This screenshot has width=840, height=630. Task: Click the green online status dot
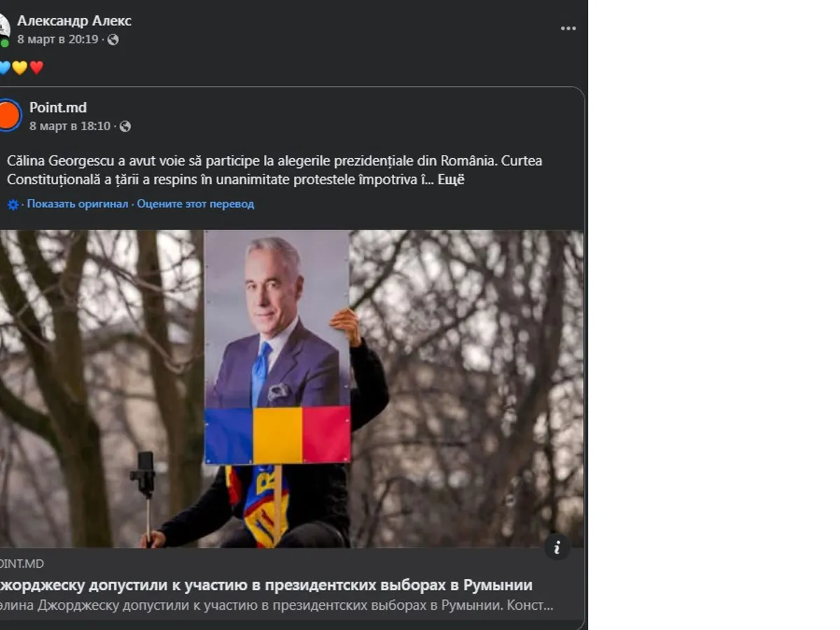(4, 43)
